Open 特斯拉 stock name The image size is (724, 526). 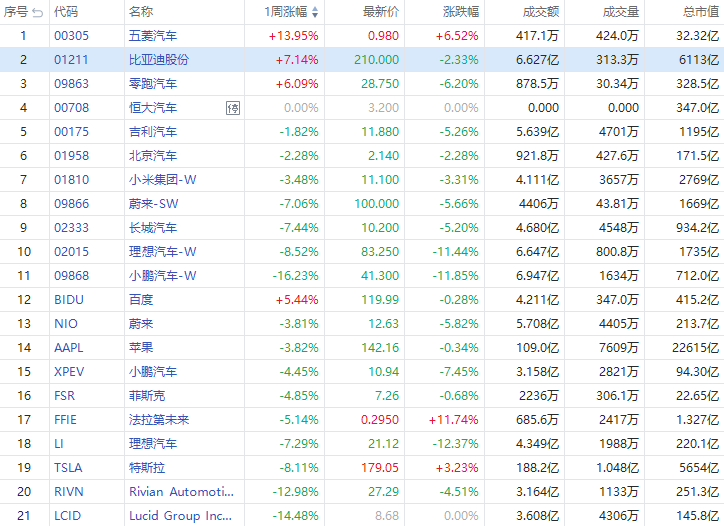tap(147, 468)
